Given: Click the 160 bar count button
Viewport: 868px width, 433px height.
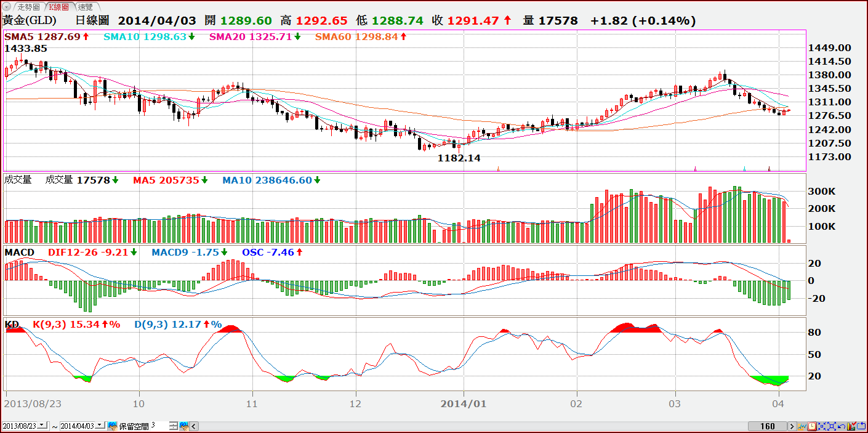Looking at the screenshot, I should (x=768, y=426).
